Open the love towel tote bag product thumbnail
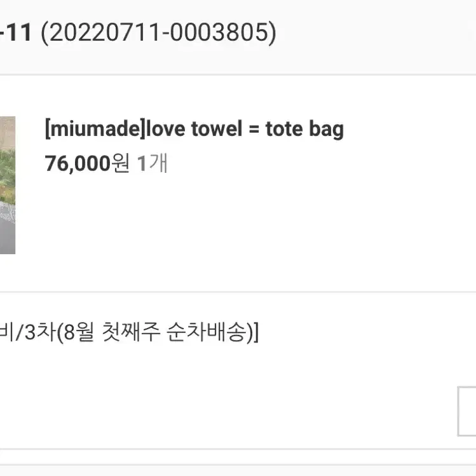Viewport: 476px width, 476px height. (x=8, y=185)
